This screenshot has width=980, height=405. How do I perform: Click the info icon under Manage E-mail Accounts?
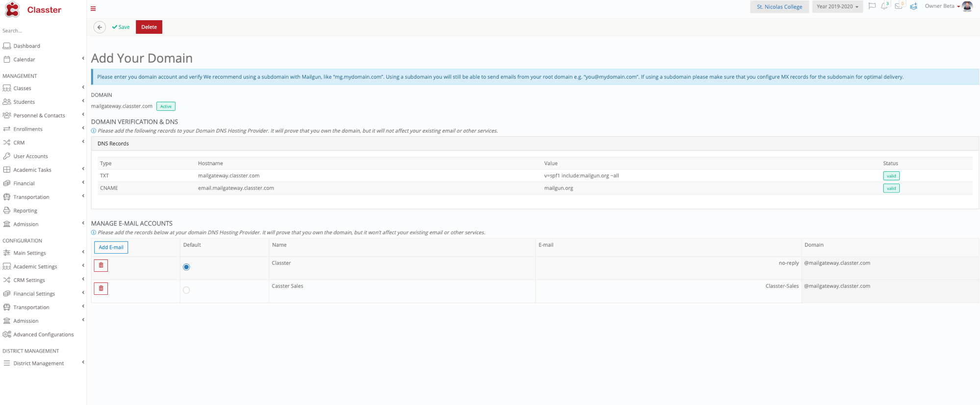94,233
